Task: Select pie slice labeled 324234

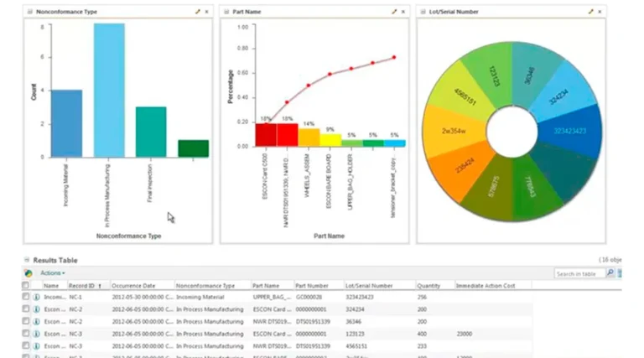Action: [x=559, y=96]
